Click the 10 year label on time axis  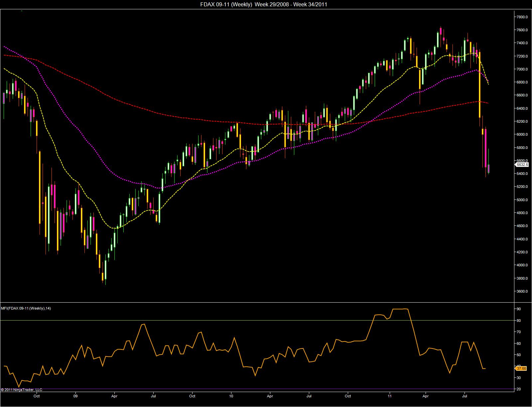231,396
